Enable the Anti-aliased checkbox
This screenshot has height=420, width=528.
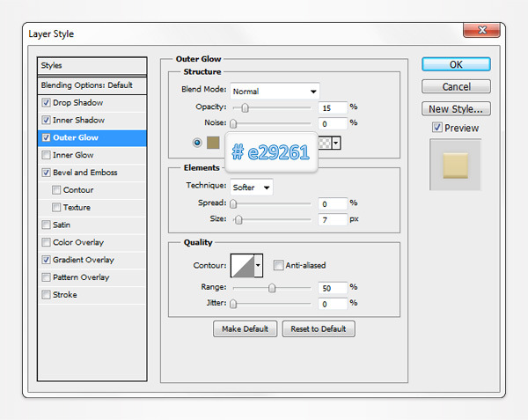(x=278, y=265)
